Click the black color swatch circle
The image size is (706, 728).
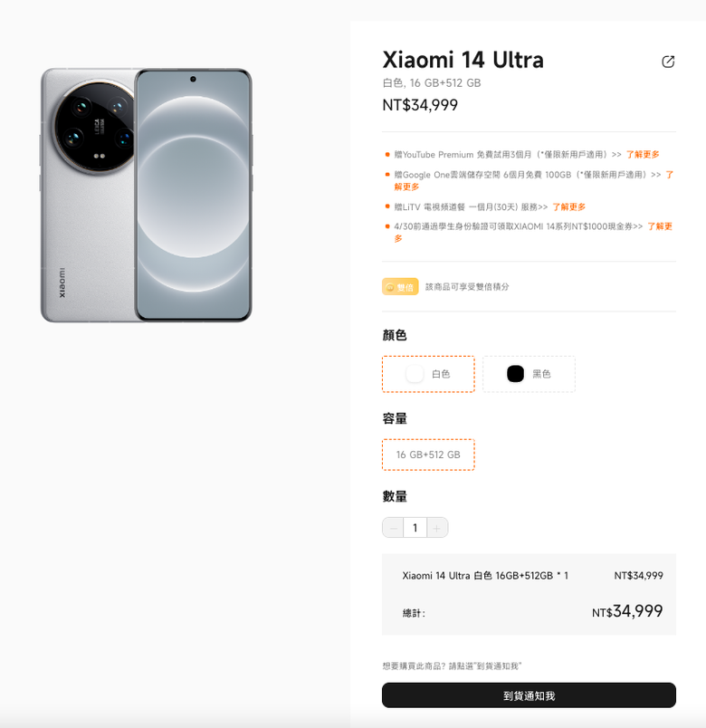tap(515, 374)
